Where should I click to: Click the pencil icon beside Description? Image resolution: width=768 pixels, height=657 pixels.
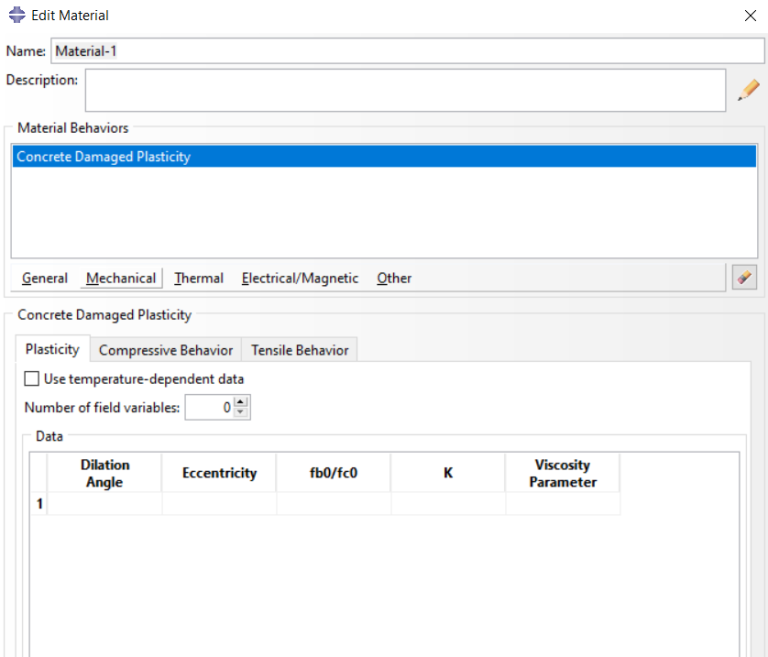748,91
